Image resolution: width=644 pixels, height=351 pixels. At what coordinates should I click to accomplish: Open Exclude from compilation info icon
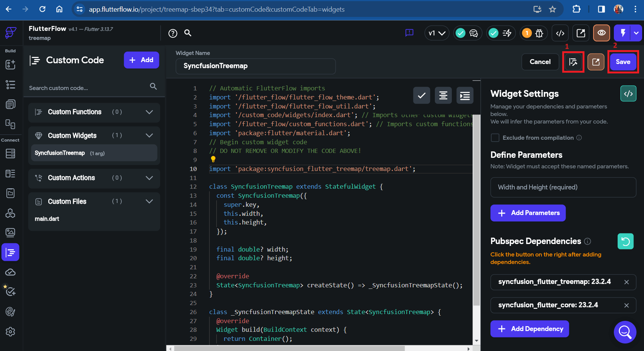pos(579,138)
